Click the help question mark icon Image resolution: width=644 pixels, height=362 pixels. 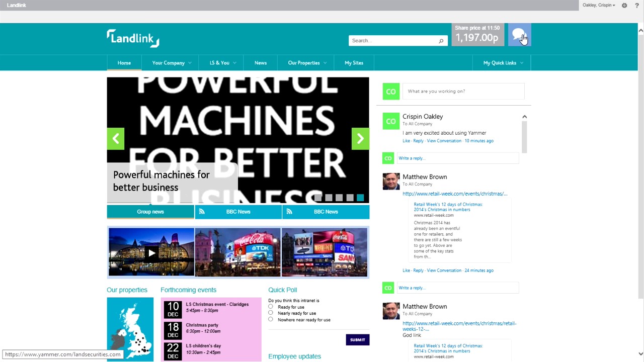point(637,5)
